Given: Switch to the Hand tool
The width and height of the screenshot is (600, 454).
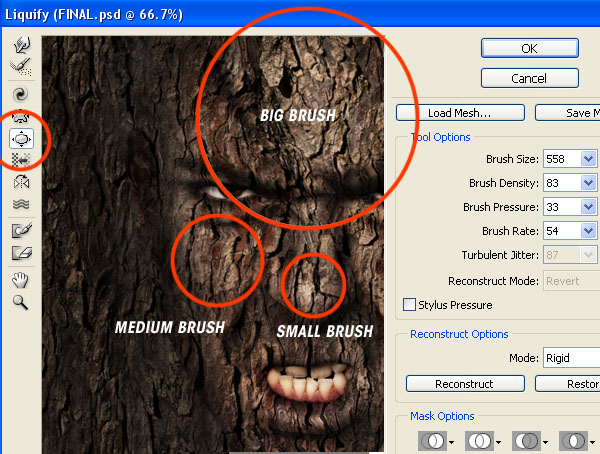Looking at the screenshot, I should pyautogui.click(x=19, y=280).
